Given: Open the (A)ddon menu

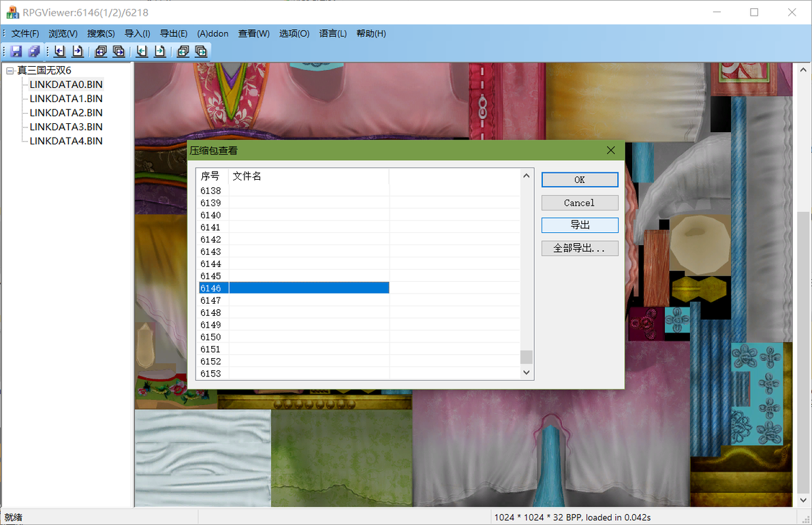Looking at the screenshot, I should click(x=213, y=33).
